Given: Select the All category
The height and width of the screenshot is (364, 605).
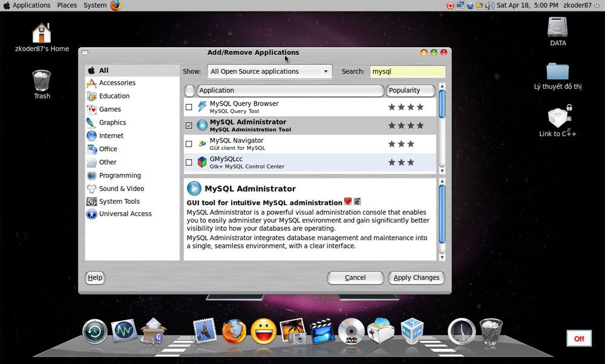Looking at the screenshot, I should click(132, 71).
